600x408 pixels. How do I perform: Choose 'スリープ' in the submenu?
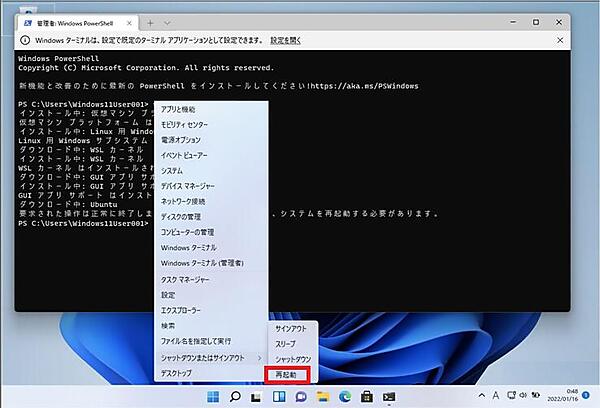292,344
